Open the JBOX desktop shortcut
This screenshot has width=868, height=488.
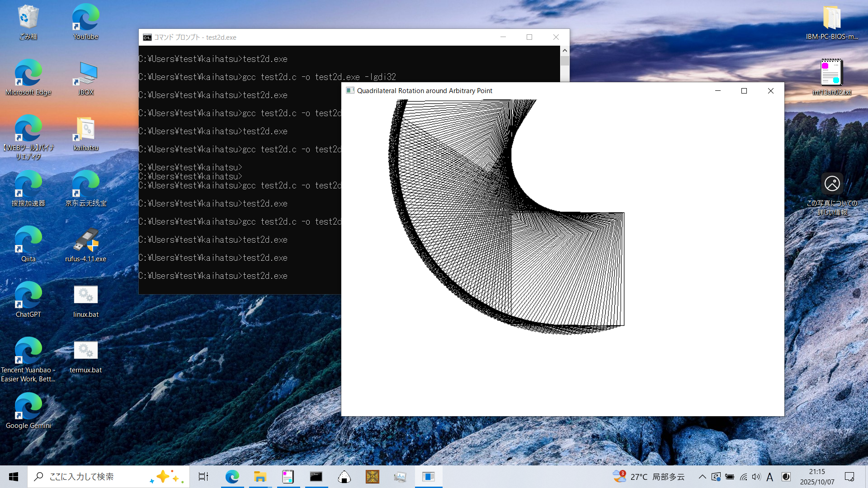(x=85, y=77)
